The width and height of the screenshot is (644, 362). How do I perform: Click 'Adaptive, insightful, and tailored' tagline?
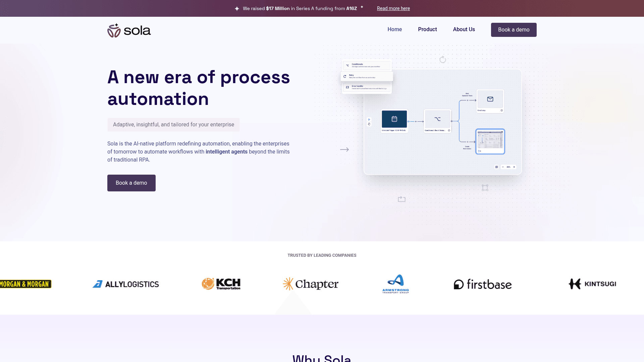(x=173, y=125)
